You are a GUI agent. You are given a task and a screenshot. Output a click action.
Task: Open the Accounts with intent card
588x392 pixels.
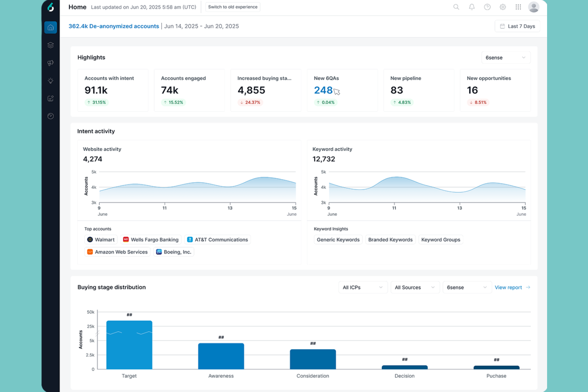coord(113,90)
